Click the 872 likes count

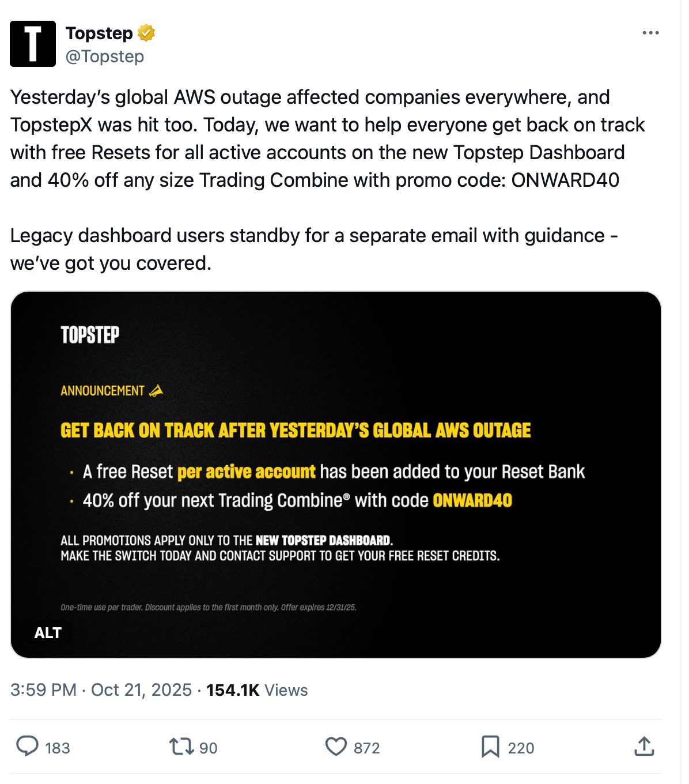click(367, 748)
